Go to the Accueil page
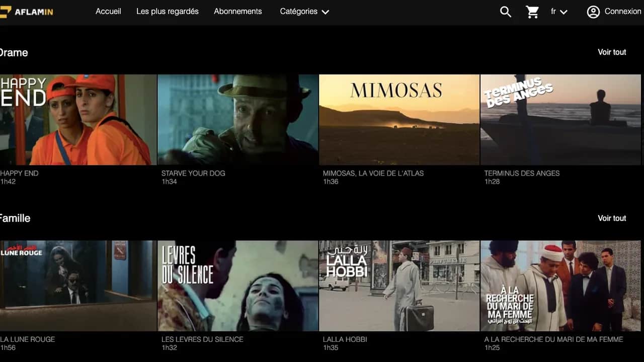 click(x=108, y=11)
